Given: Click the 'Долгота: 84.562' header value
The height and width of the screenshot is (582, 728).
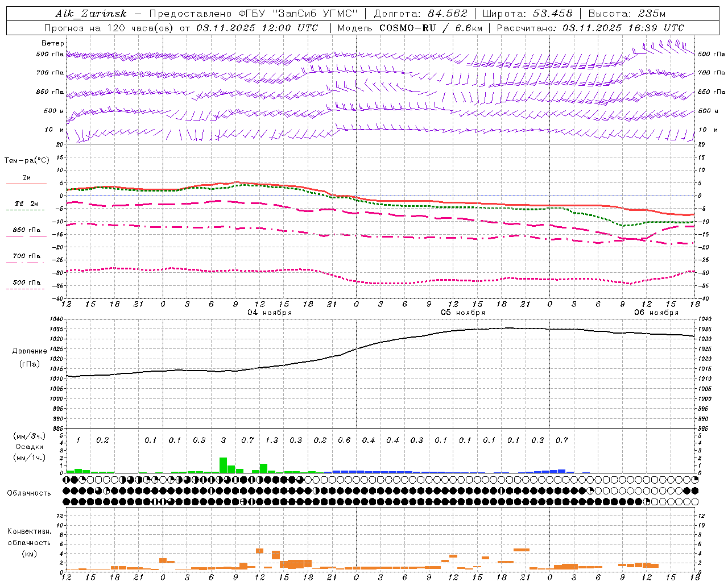Looking at the screenshot, I should click(420, 14).
